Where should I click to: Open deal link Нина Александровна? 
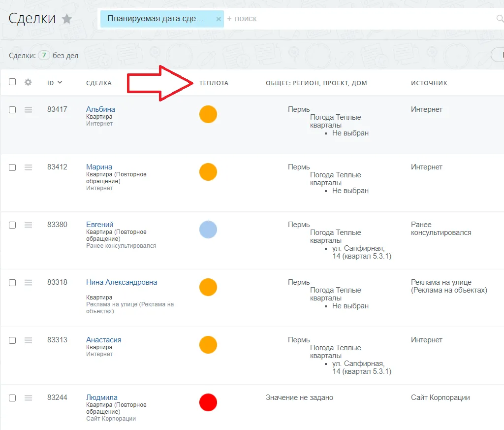coord(122,282)
